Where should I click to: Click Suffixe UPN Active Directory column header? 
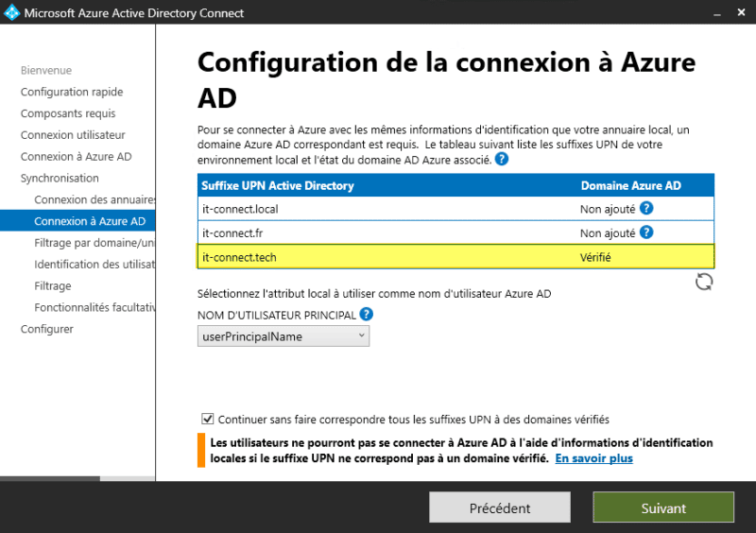tap(278, 186)
